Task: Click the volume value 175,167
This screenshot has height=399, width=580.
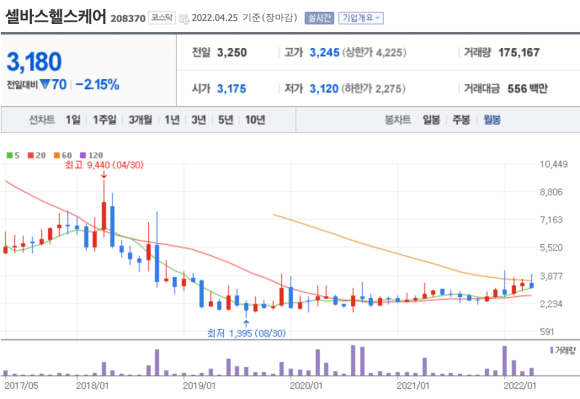Action: point(519,53)
